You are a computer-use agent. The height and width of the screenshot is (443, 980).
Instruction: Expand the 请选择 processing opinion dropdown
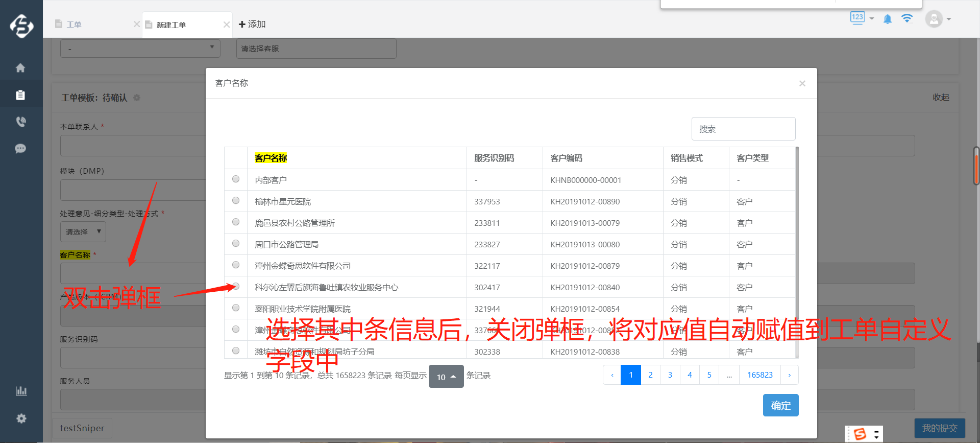[83, 232]
